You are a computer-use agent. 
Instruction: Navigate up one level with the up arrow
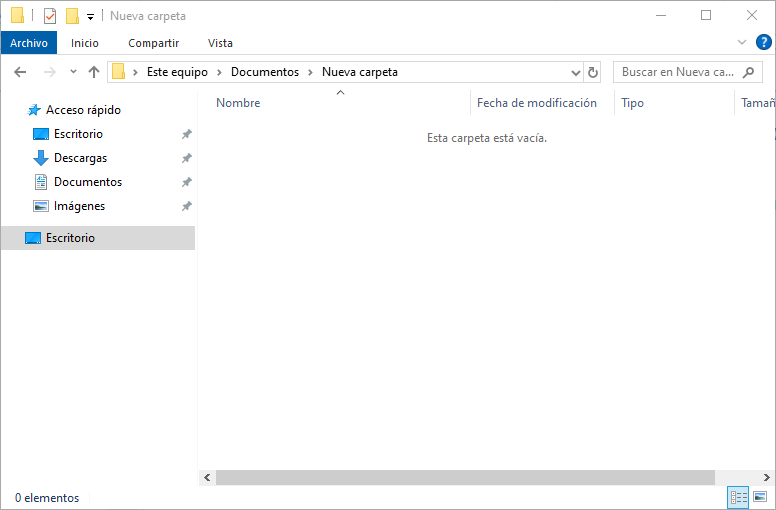(x=94, y=72)
